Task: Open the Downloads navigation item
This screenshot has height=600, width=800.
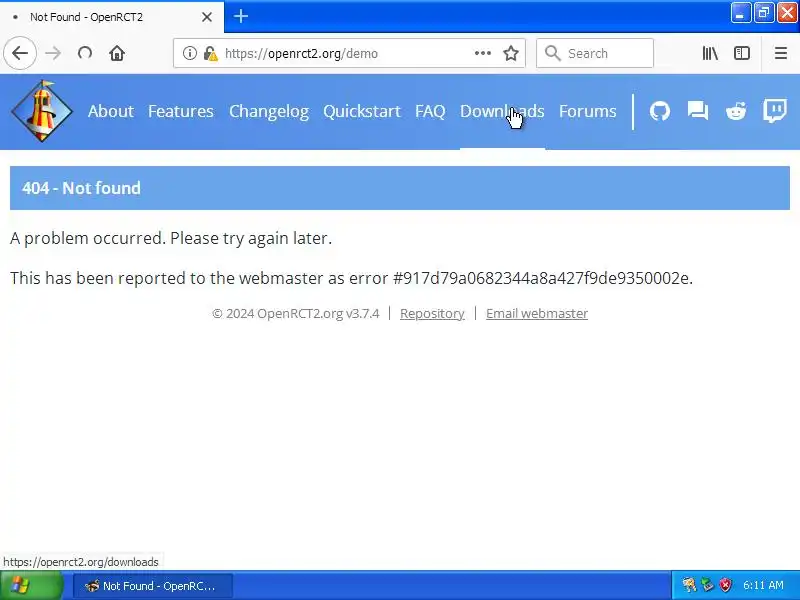Action: 502,111
